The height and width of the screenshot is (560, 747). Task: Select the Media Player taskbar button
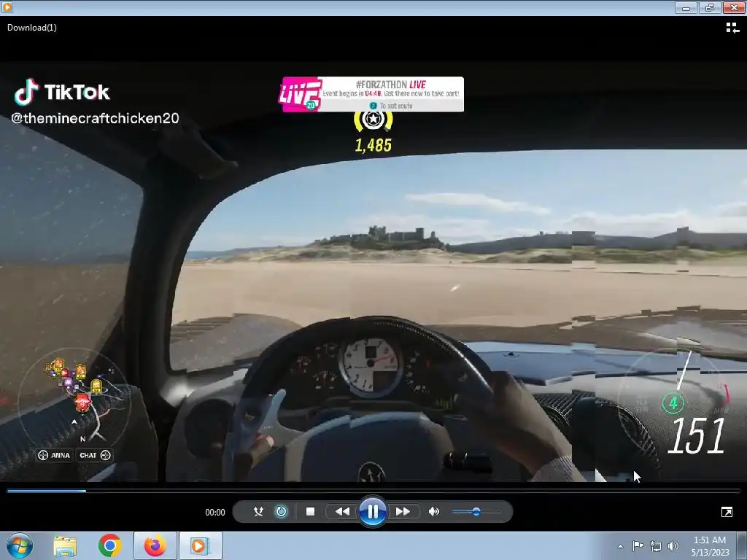pyautogui.click(x=200, y=545)
